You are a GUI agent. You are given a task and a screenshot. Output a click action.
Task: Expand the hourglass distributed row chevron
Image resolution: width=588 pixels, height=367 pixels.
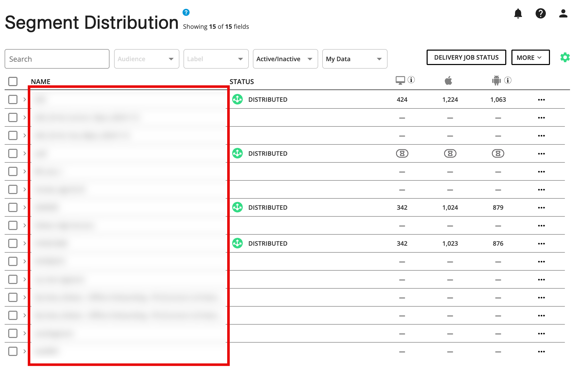(25, 153)
